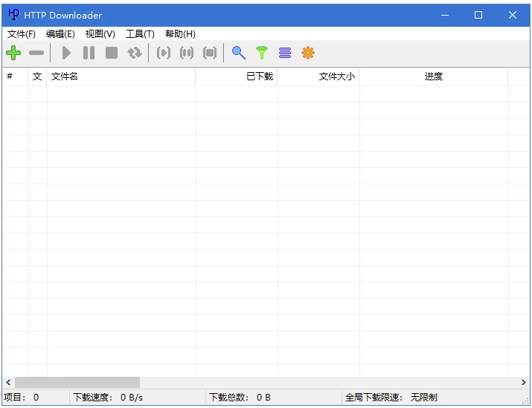
Task: Open the purple stacked-lines download manager icon
Action: pos(285,53)
